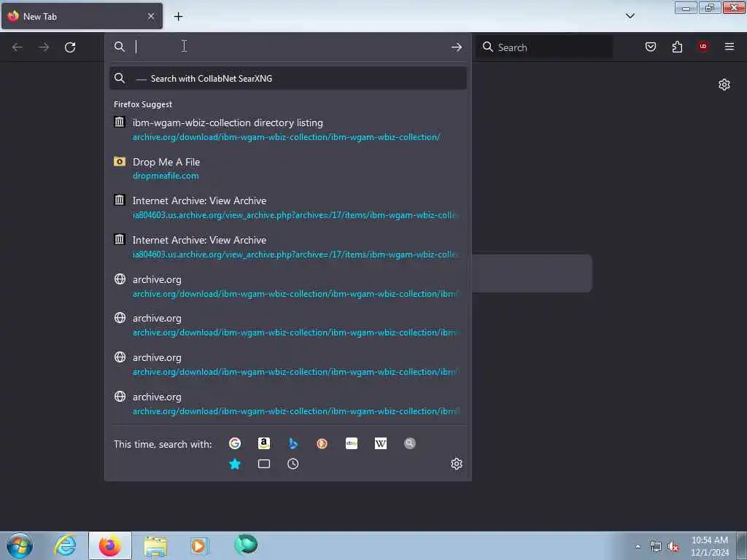Open the green round app in taskbar
This screenshot has width=747, height=560.
click(x=246, y=544)
